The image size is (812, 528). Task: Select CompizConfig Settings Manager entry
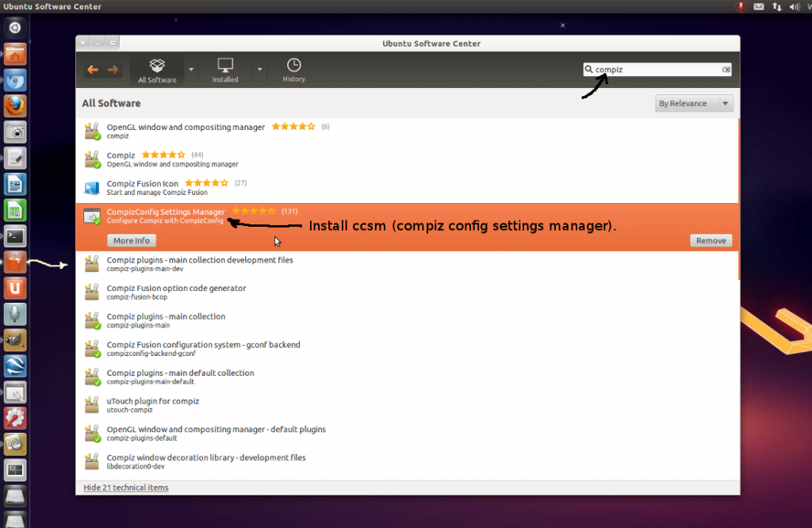click(x=407, y=228)
